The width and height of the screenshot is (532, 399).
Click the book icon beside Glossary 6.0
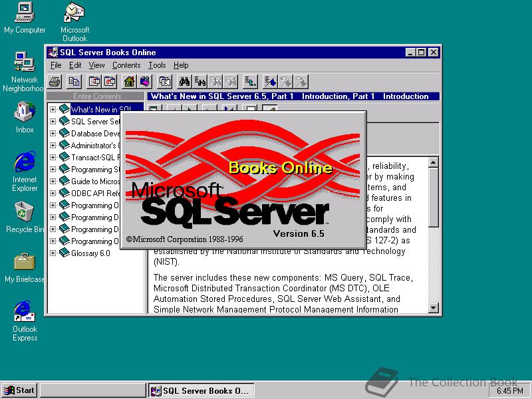(65, 253)
